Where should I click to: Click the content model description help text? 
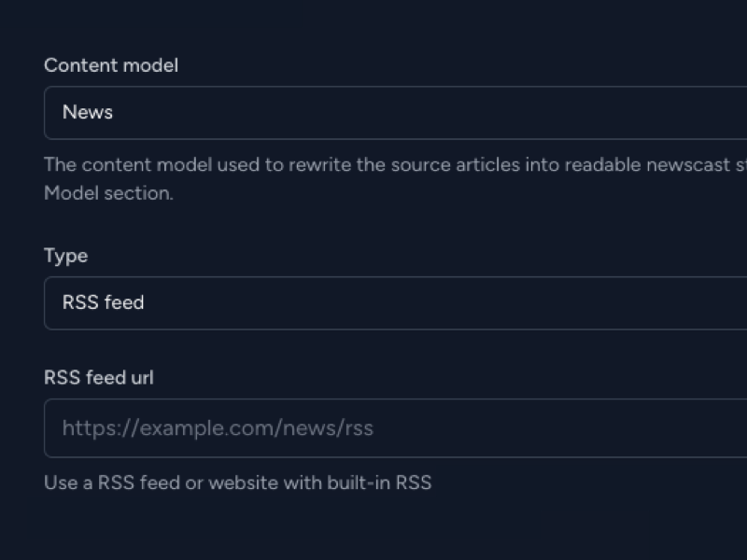pos(395,178)
